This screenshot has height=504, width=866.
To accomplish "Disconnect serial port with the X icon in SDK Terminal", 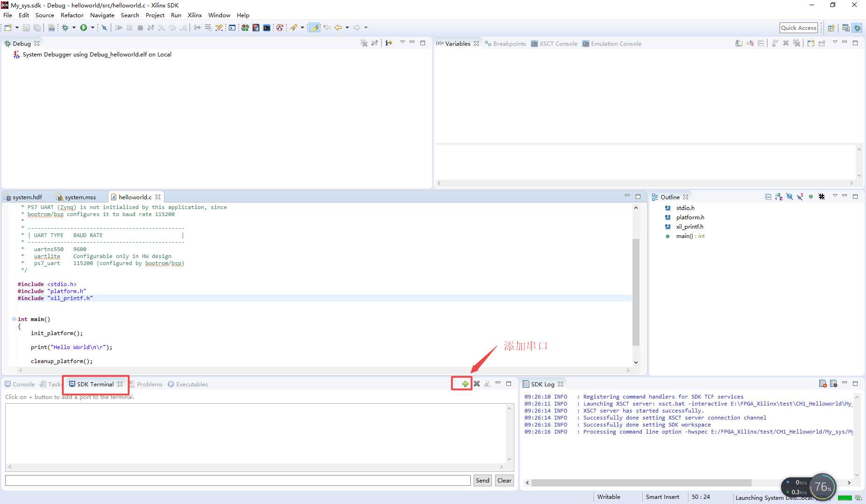I will (x=476, y=384).
